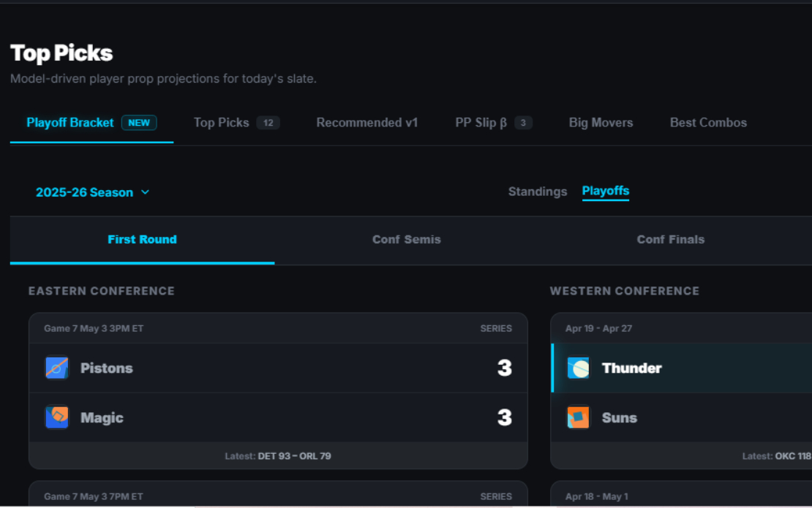812x508 pixels.
Task: Click the 'Apr 18 - May 1' date text
Action: [x=597, y=496]
